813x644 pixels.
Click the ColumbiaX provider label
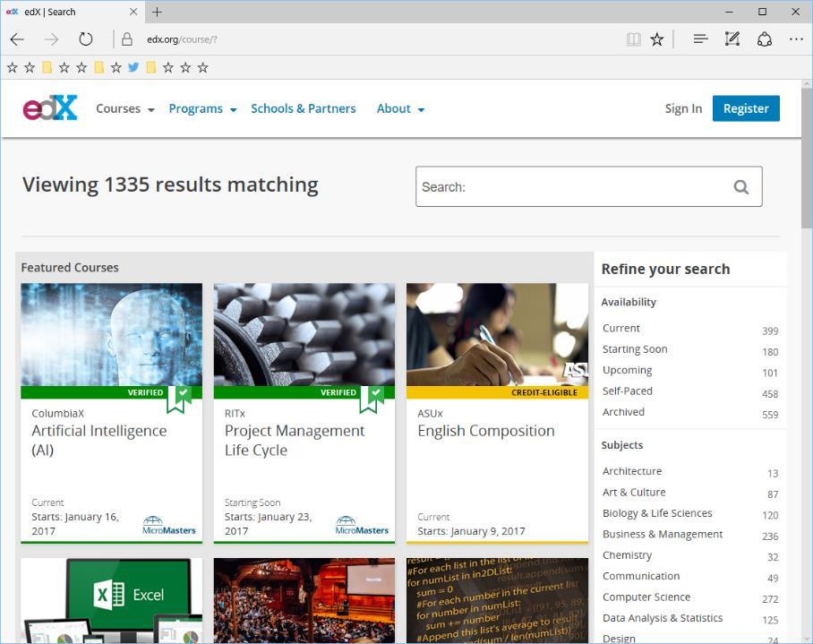[57, 413]
